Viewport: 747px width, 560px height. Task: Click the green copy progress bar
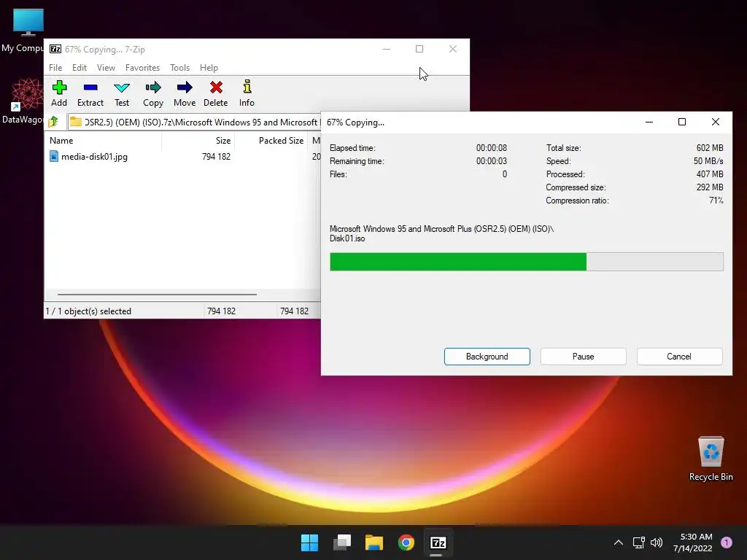click(527, 262)
